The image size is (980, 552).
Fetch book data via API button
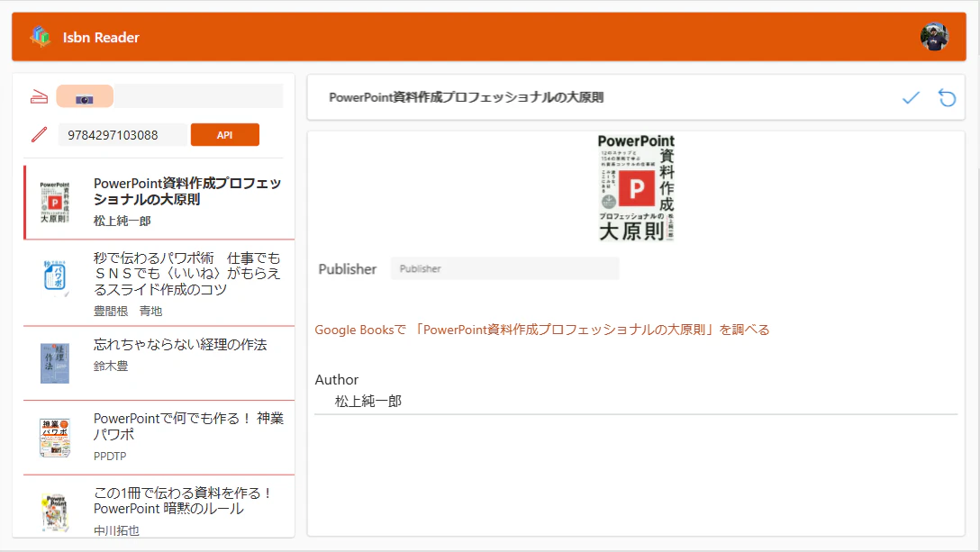tap(225, 134)
